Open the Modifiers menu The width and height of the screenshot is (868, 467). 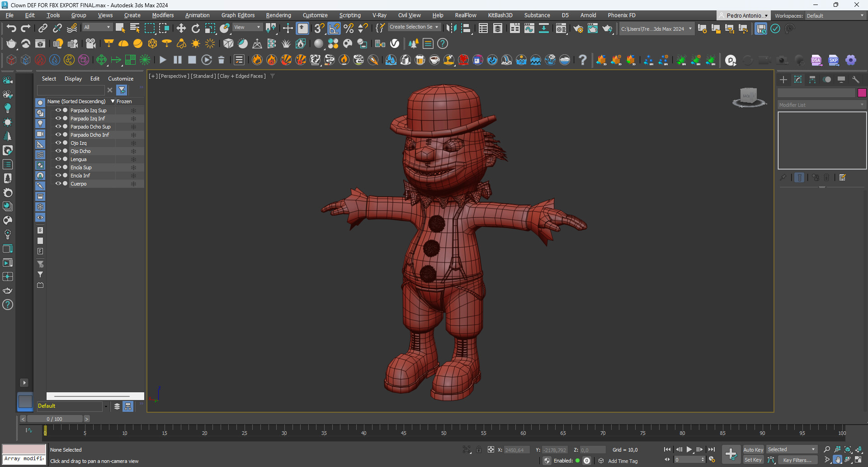(163, 15)
